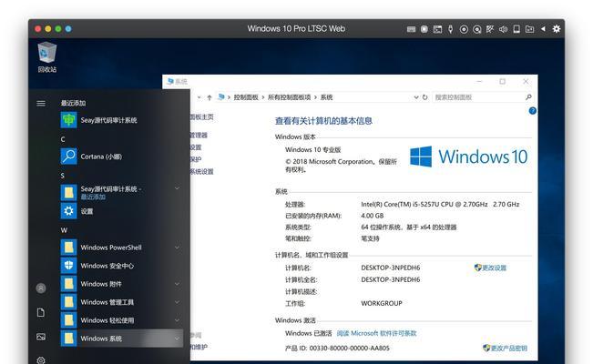The height and width of the screenshot is (364, 593).
Task: Expand the Windows 系统 folder
Action: point(177,339)
